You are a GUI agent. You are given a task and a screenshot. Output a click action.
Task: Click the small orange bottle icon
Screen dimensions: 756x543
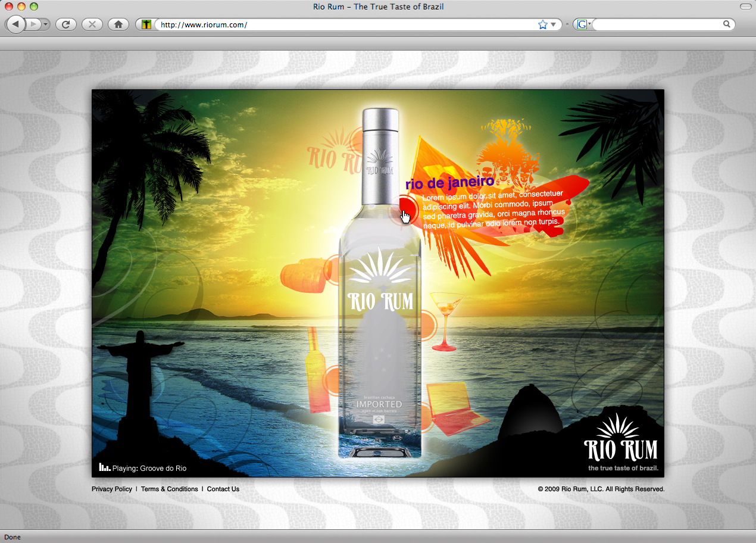(x=316, y=369)
